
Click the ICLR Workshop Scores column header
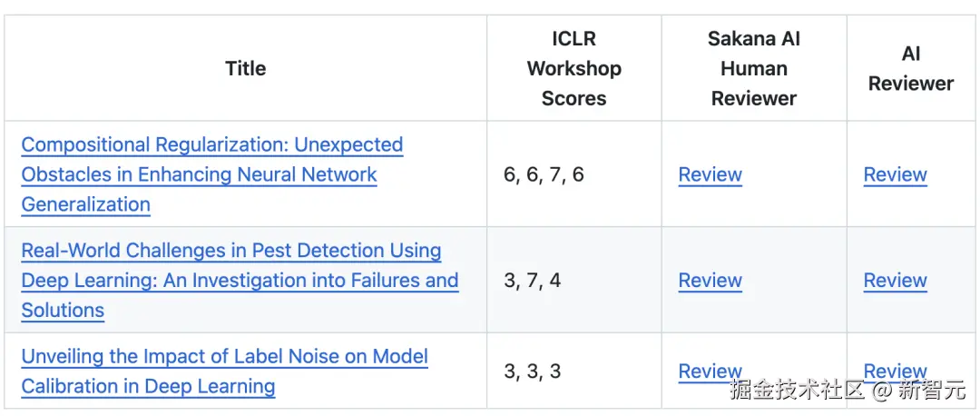573,69
